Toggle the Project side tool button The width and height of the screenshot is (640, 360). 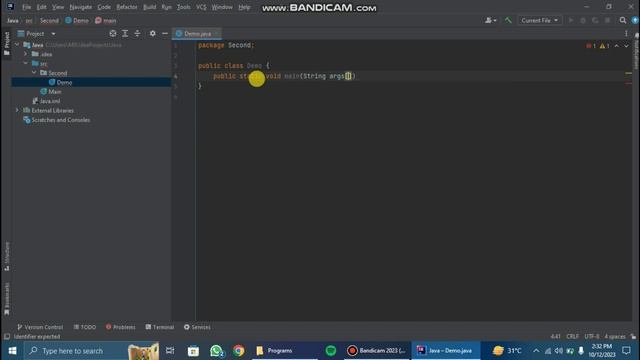coord(7,44)
